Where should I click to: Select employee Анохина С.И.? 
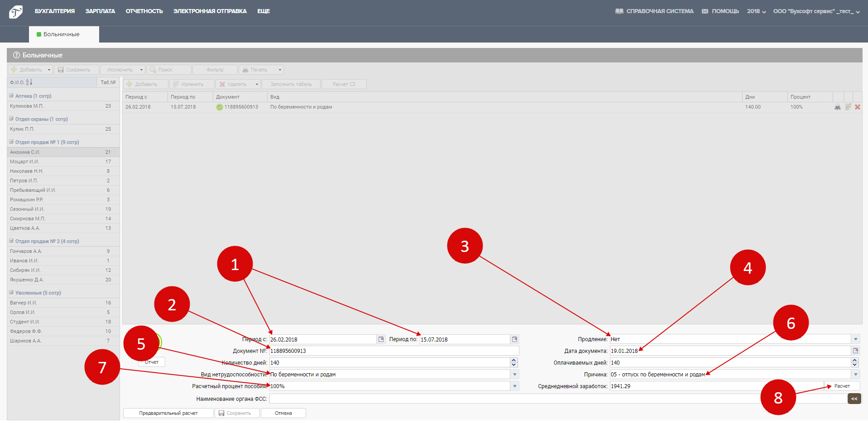(x=63, y=152)
